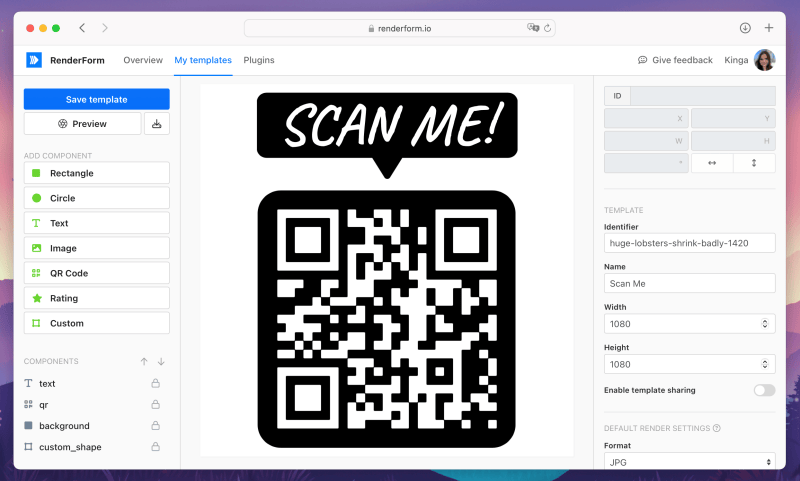The height and width of the screenshot is (481, 800).
Task: Adjust the Height stepper arrows
Action: coord(765,364)
